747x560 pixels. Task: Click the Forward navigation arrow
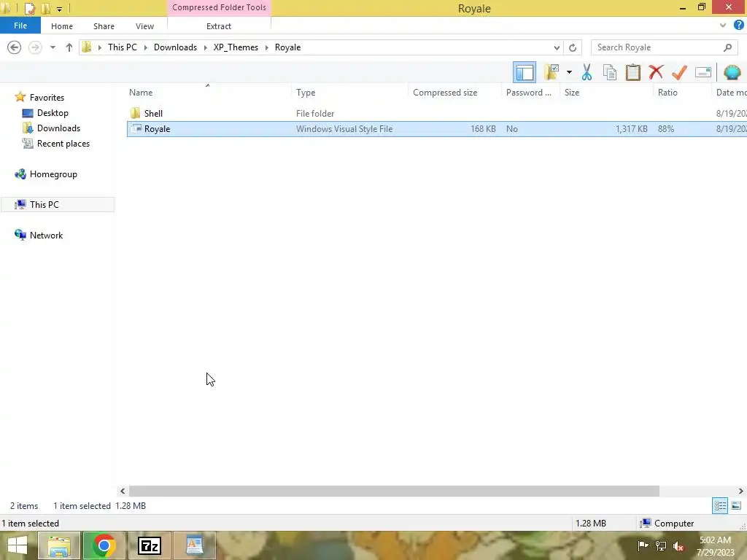pos(35,47)
